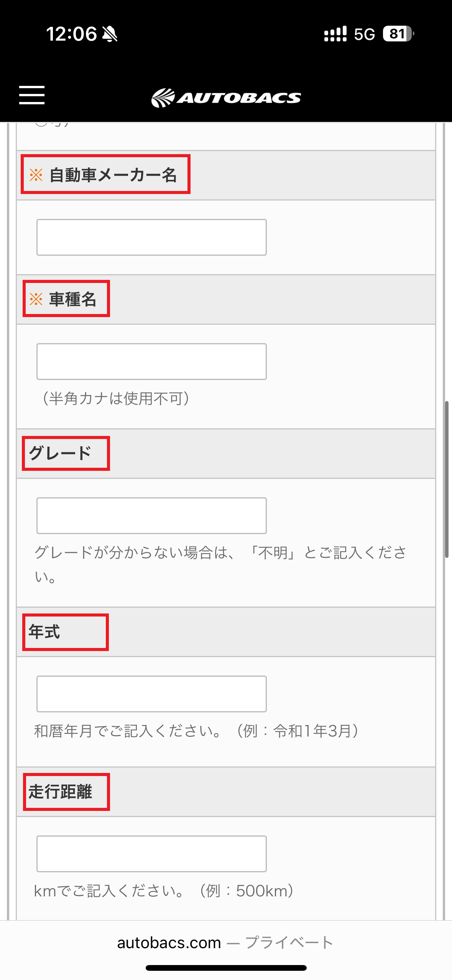Tap the autobacs.com address bar
Screen dimensions: 452x980
[225, 942]
